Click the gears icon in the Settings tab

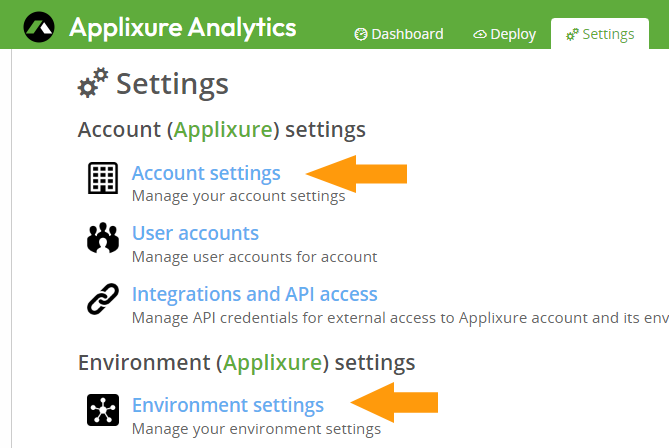click(572, 34)
